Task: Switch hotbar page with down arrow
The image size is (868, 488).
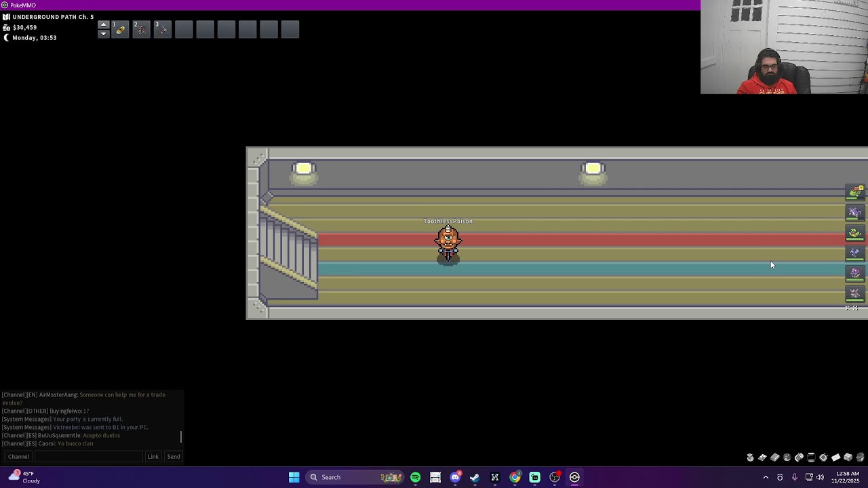Action: pos(103,34)
